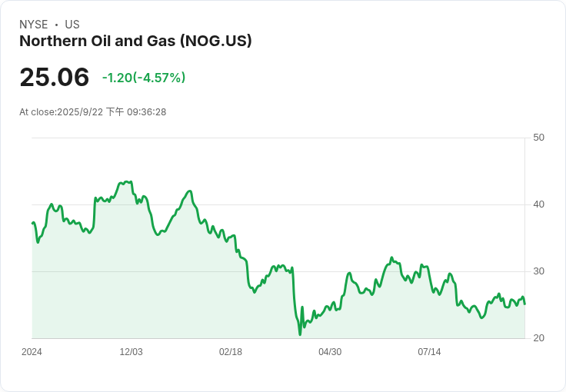Click the 12/03 date axis label
This screenshot has height=392, width=566.
click(131, 352)
